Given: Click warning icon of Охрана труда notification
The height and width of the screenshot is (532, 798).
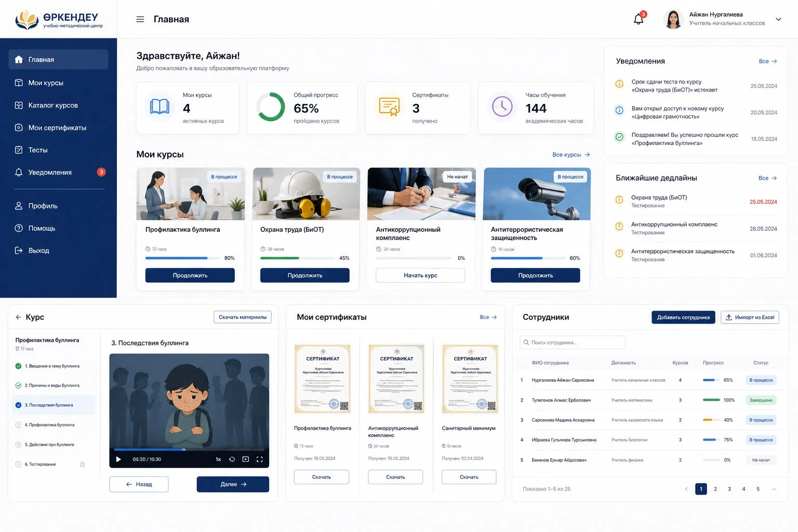Looking at the screenshot, I should [x=619, y=84].
